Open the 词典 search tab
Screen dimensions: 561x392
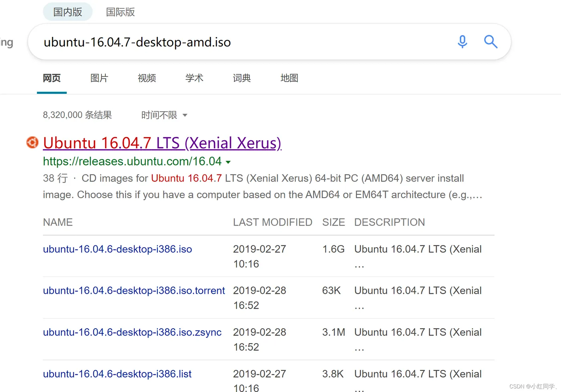(x=242, y=78)
